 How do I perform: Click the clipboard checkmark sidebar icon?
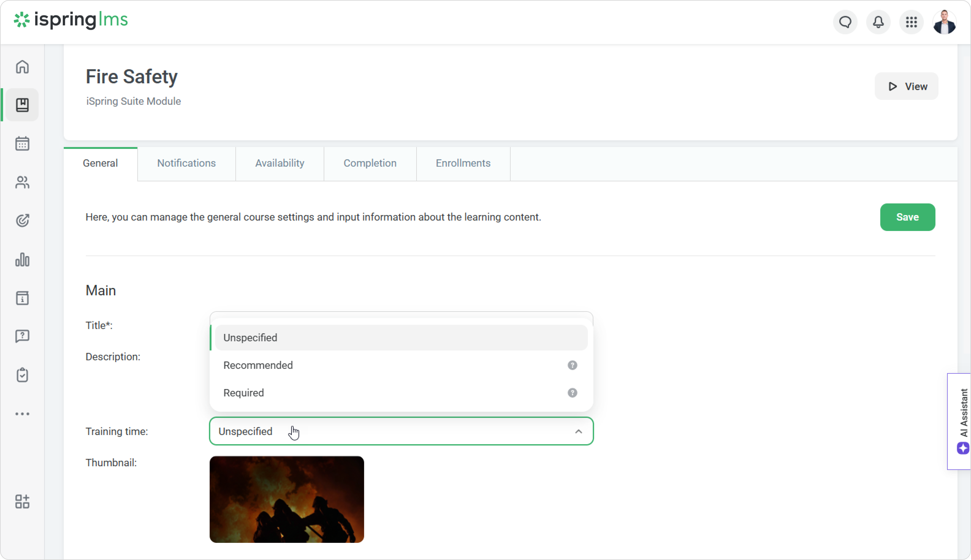pyautogui.click(x=22, y=375)
